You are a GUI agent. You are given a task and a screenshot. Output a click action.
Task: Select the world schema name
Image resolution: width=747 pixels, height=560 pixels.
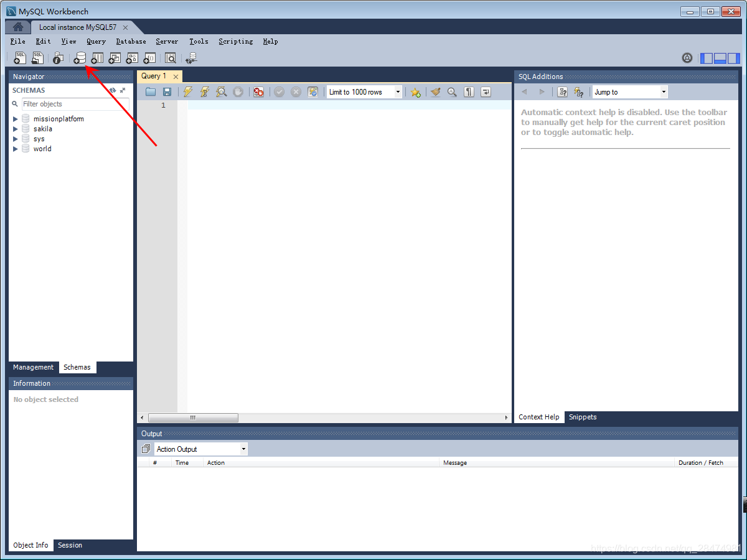click(42, 149)
